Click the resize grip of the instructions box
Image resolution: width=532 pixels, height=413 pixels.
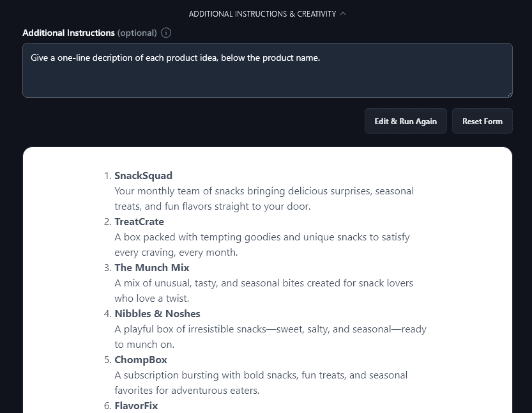509,93
